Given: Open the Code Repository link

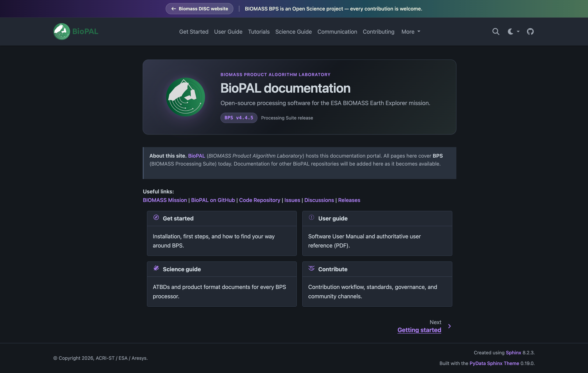Looking at the screenshot, I should click(259, 200).
